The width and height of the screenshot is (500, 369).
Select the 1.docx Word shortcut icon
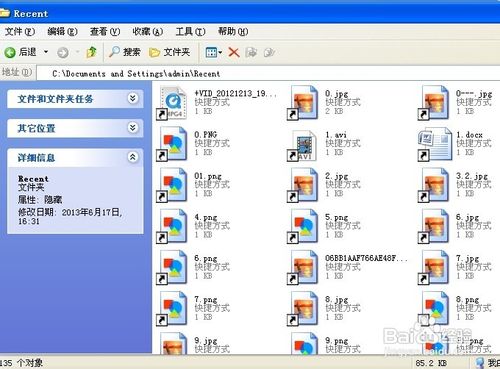(435, 144)
